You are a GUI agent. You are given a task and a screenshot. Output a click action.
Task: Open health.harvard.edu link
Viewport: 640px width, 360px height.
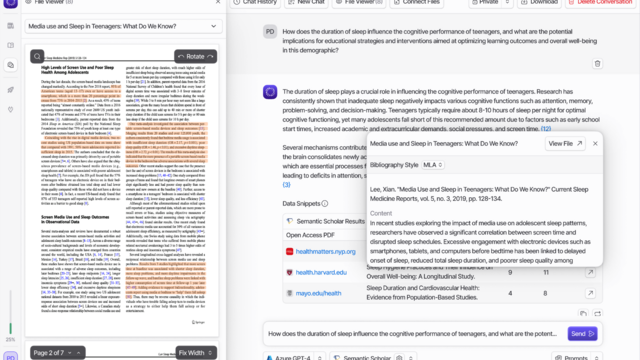pyautogui.click(x=321, y=272)
